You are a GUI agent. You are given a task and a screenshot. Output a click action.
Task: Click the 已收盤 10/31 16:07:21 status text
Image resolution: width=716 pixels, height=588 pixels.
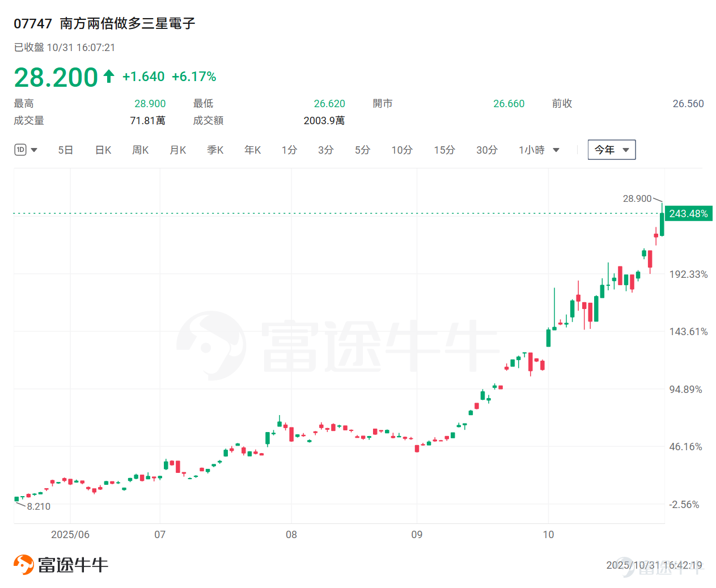65,48
